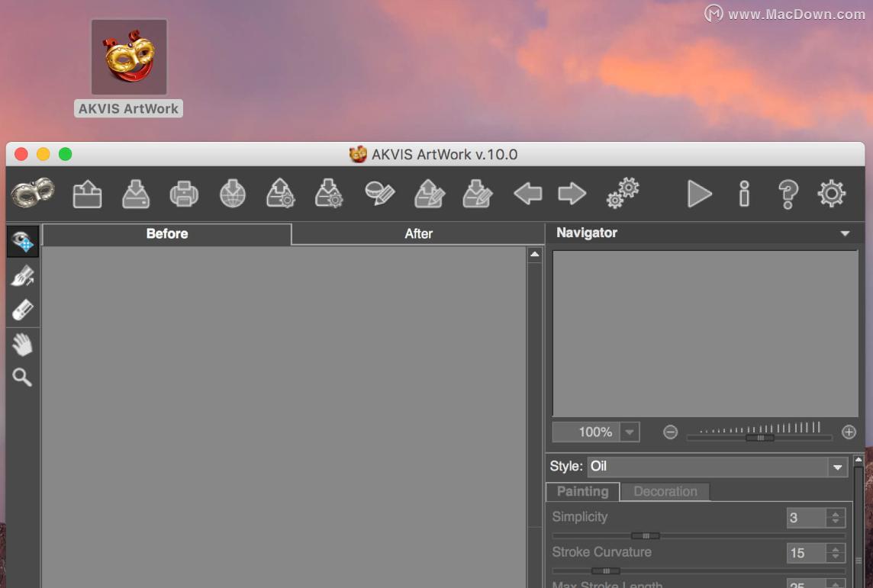
Task: Select the Zoom magnifier tool
Action: click(22, 377)
